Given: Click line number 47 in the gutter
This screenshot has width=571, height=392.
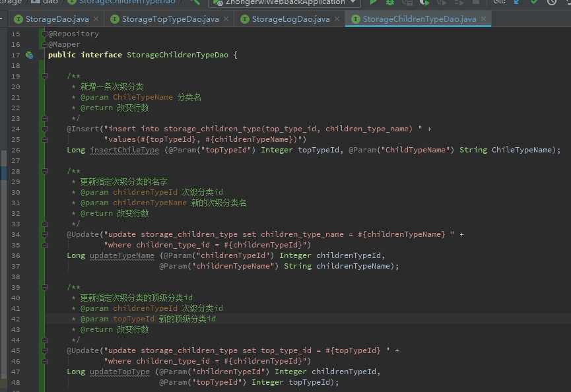Looking at the screenshot, I should [x=16, y=372].
